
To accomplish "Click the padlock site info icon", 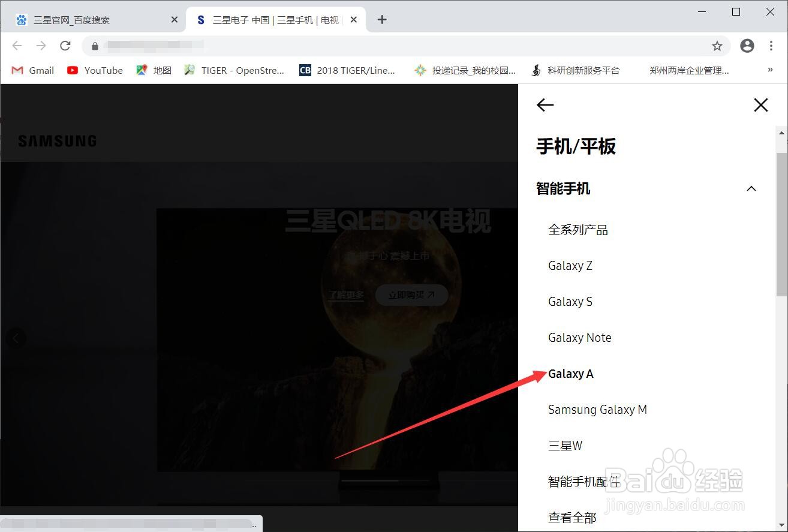I will pos(95,46).
